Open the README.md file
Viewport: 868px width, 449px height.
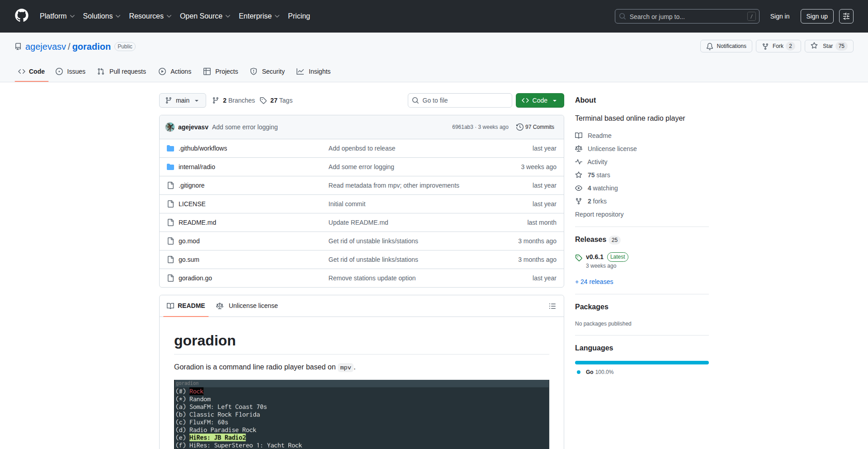point(197,222)
